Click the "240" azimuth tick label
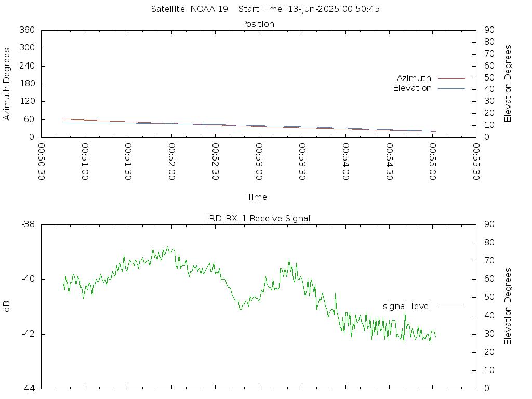The image size is (532, 399). 27,65
